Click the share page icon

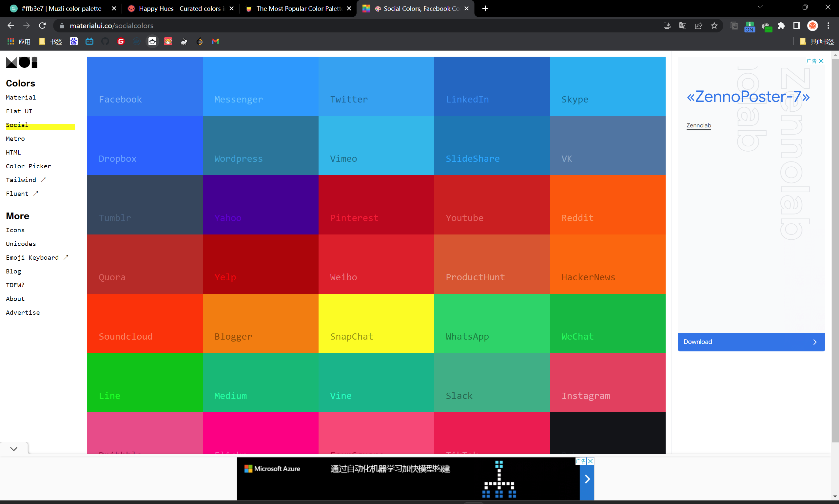698,26
